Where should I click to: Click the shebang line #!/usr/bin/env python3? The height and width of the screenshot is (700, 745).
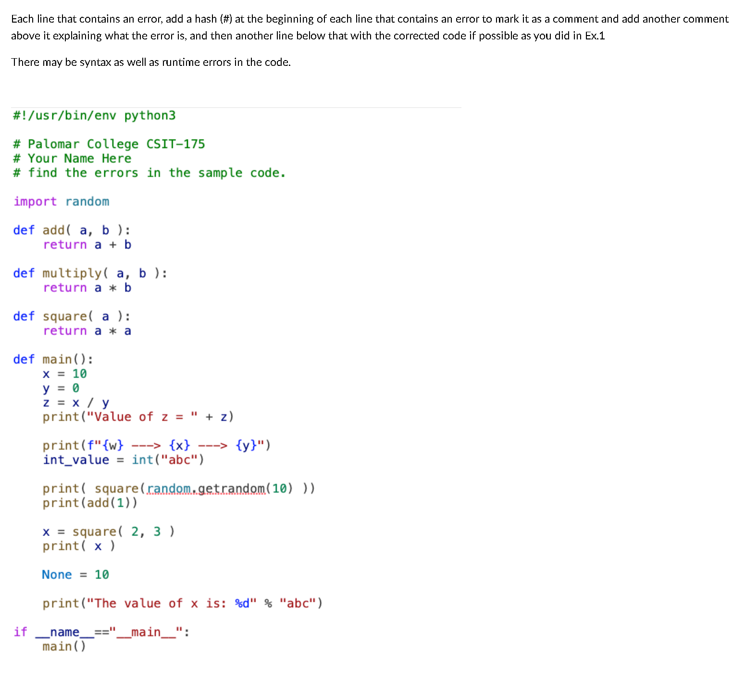pos(94,115)
